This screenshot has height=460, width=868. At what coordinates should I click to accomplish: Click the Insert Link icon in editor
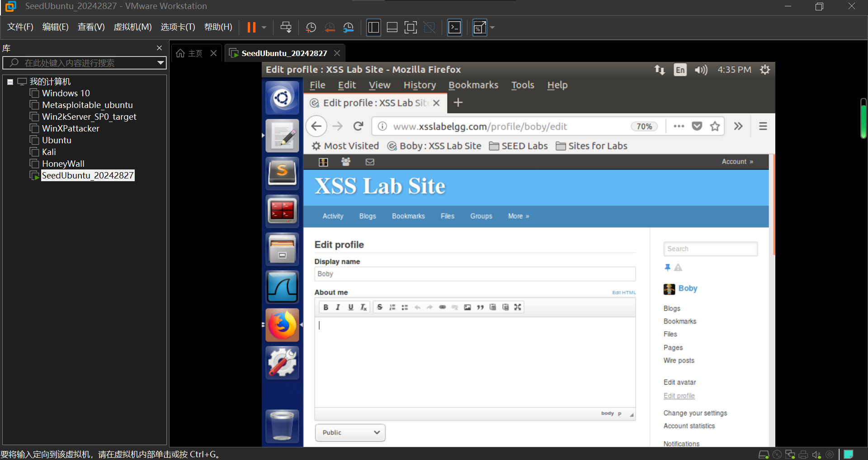442,307
